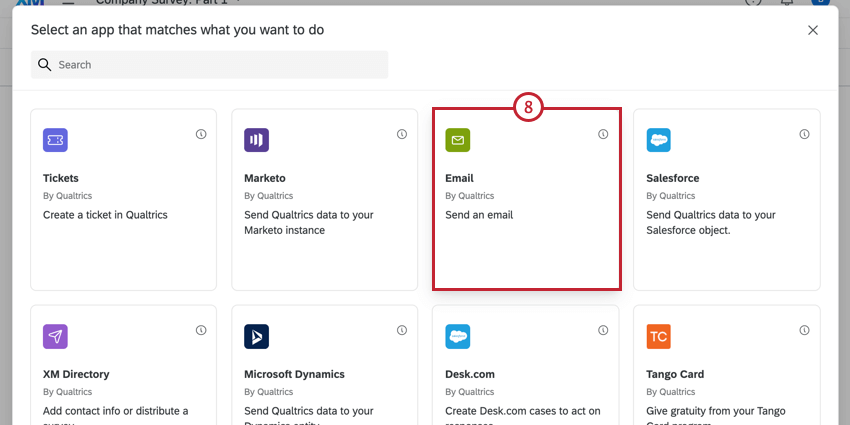Image resolution: width=850 pixels, height=425 pixels.
Task: Click the Salesforce cloud icon
Action: click(659, 140)
